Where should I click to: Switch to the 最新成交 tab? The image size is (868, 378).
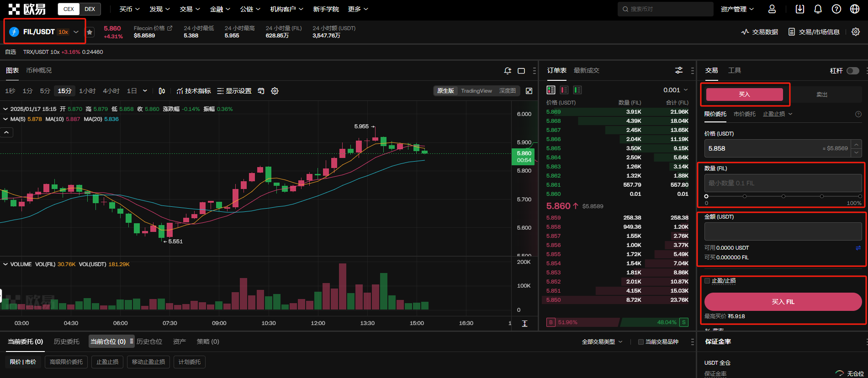pyautogui.click(x=586, y=70)
